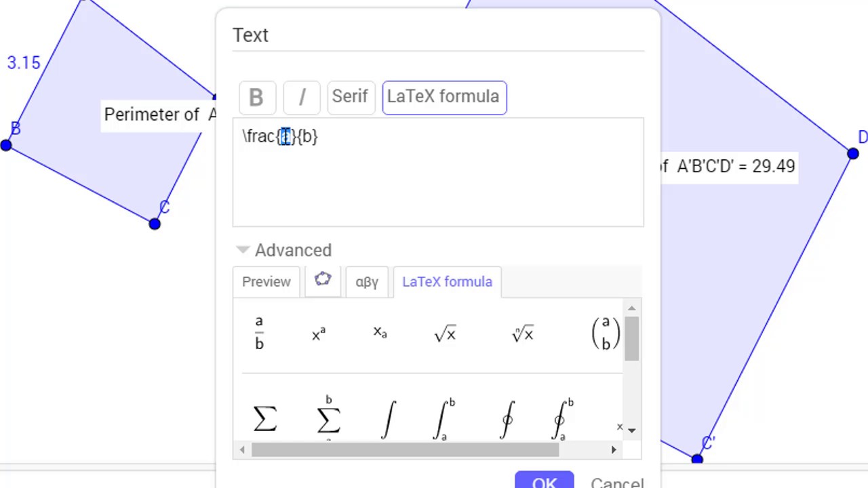Toggle Italic text formatting

[302, 97]
